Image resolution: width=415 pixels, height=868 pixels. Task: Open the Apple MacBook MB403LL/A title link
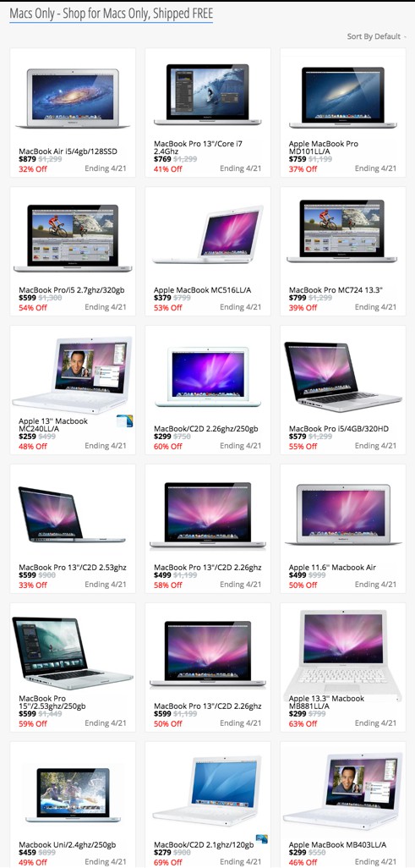point(337,845)
